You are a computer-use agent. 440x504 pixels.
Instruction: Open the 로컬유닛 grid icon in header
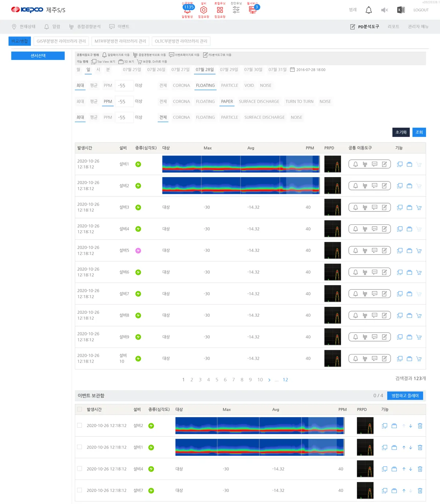[x=220, y=10]
